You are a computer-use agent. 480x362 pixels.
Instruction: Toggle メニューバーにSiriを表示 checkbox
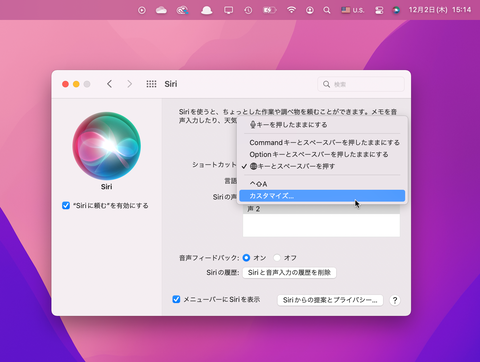point(176,299)
